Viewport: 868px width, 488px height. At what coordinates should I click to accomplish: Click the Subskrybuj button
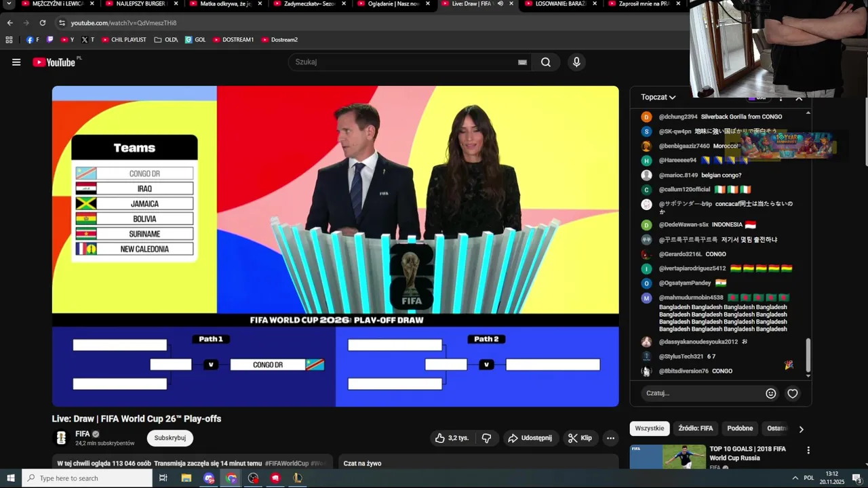tap(170, 438)
